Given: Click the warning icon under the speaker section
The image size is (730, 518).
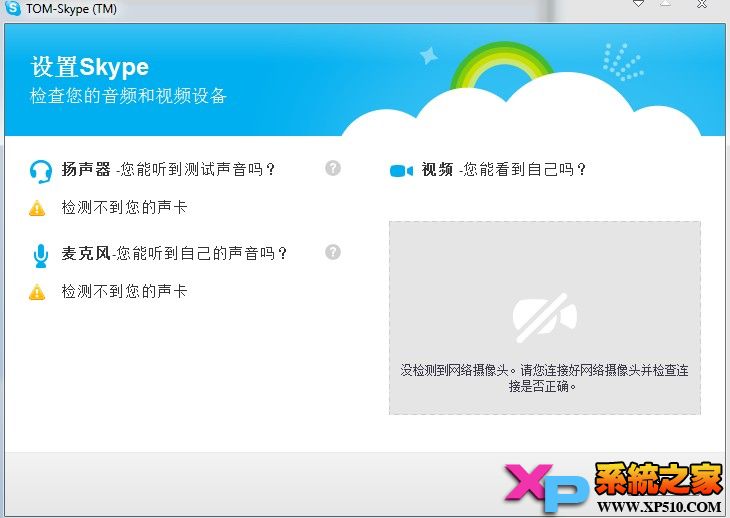Looking at the screenshot, I should point(37,208).
